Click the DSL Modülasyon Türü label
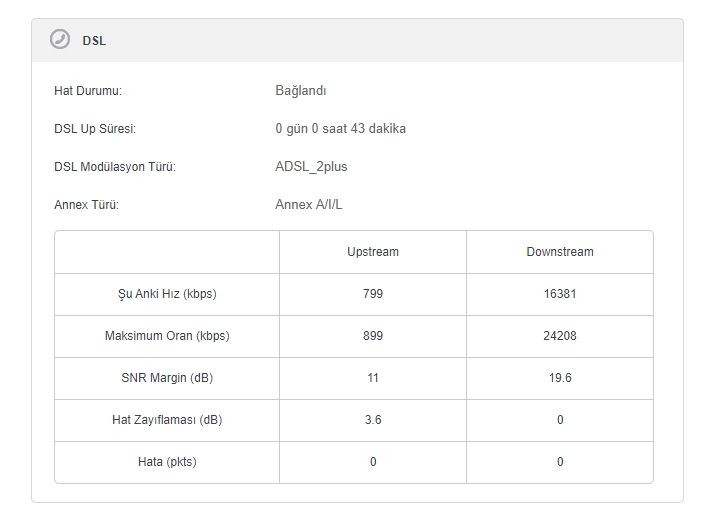 pyautogui.click(x=115, y=167)
